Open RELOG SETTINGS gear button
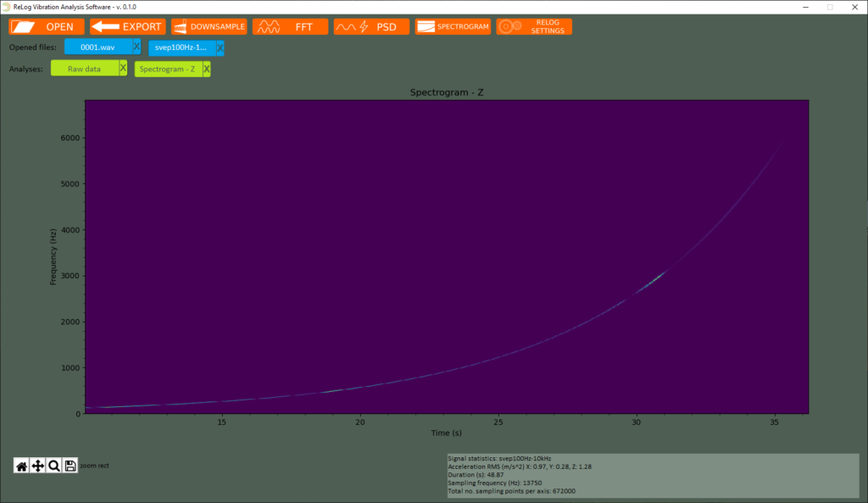The height and width of the screenshot is (503, 868). [x=534, y=26]
